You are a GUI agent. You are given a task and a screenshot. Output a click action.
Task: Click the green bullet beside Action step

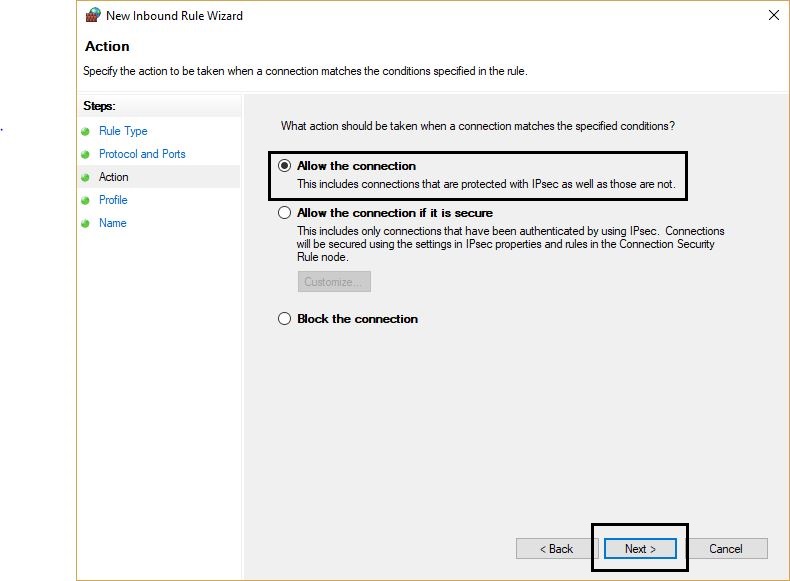[x=85, y=177]
